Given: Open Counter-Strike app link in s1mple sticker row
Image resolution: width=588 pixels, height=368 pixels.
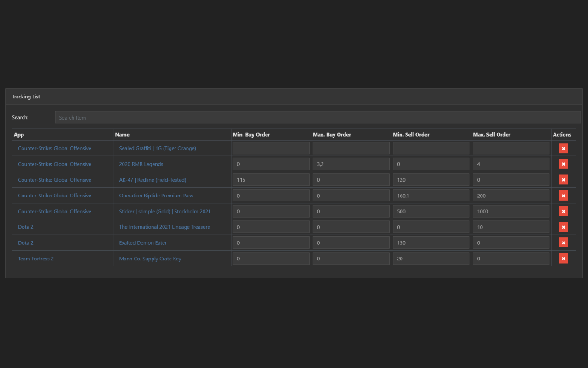Looking at the screenshot, I should pyautogui.click(x=55, y=211).
